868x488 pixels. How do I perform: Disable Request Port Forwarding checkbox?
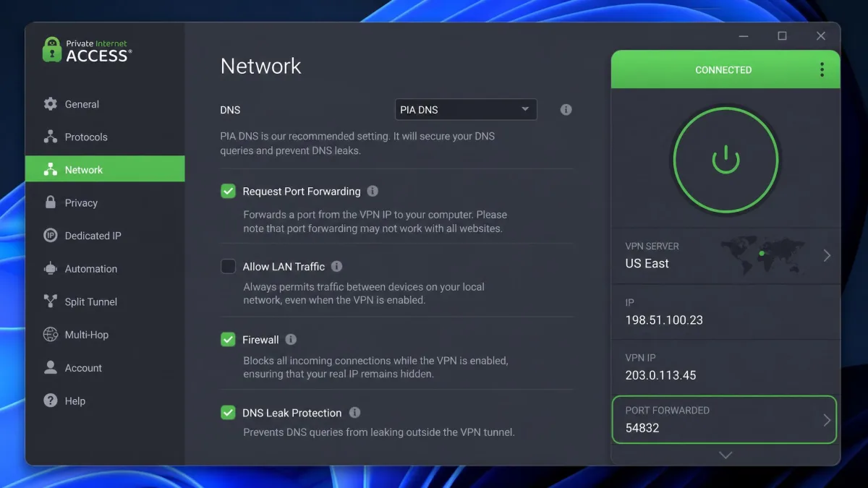(x=228, y=191)
